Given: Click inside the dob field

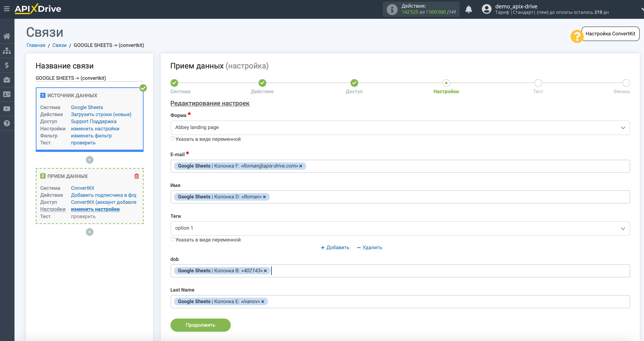Looking at the screenshot, I should tap(400, 271).
